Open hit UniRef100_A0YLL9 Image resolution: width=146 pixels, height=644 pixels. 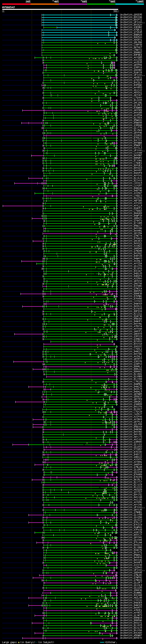[131, 206]
